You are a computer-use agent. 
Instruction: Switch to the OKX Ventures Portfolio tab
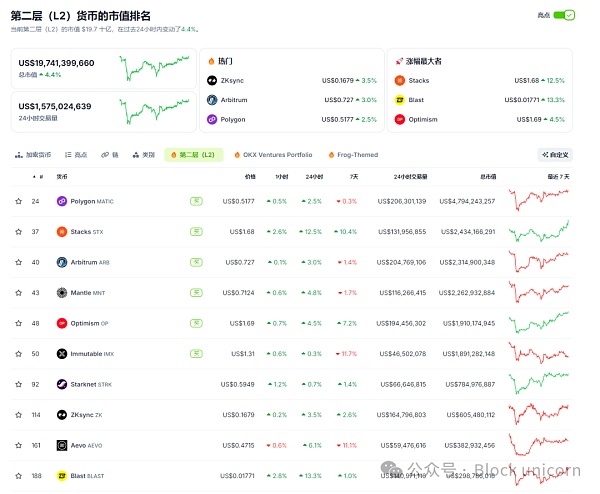coord(272,155)
